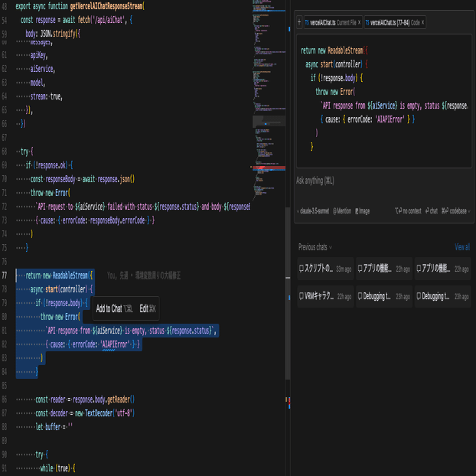Remove the vercelAIChat.ts (77-84) Code chip
The image size is (476, 476).
pos(422,22)
